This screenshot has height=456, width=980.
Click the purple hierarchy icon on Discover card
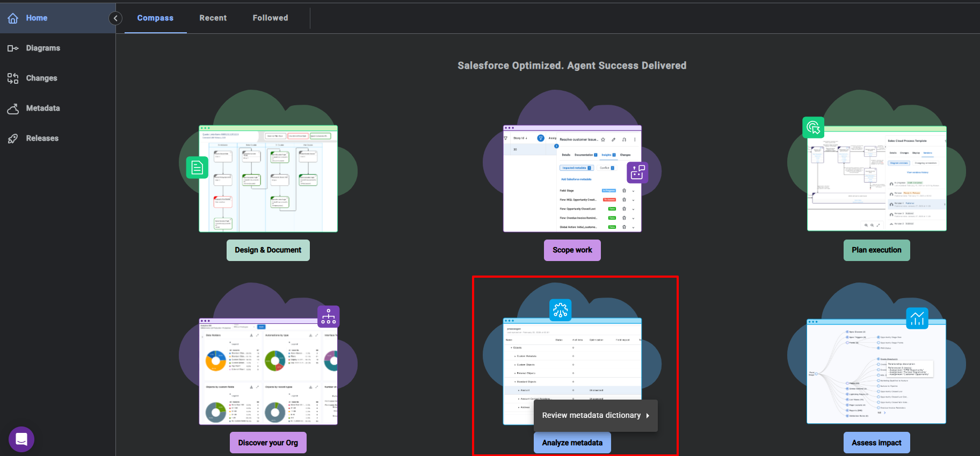[328, 317]
